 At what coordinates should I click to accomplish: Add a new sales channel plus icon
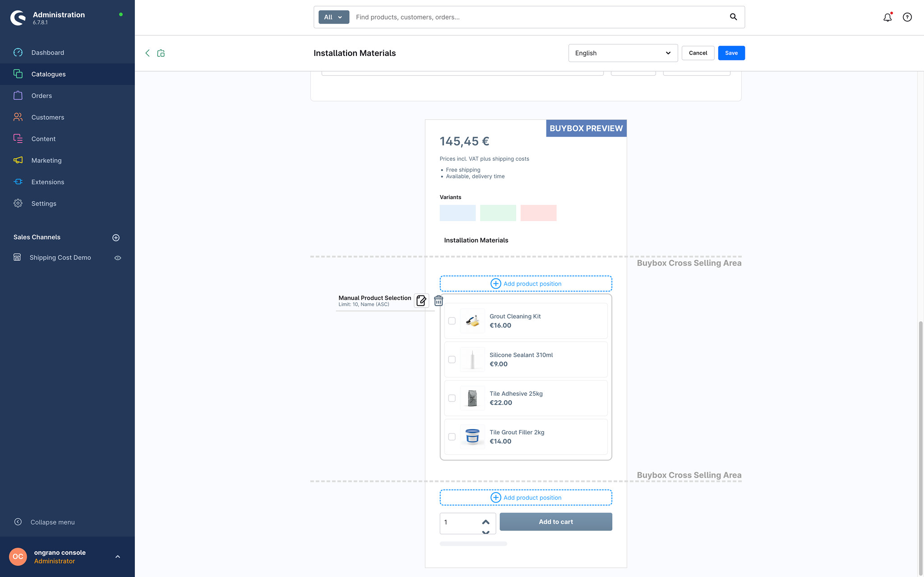coord(116,237)
